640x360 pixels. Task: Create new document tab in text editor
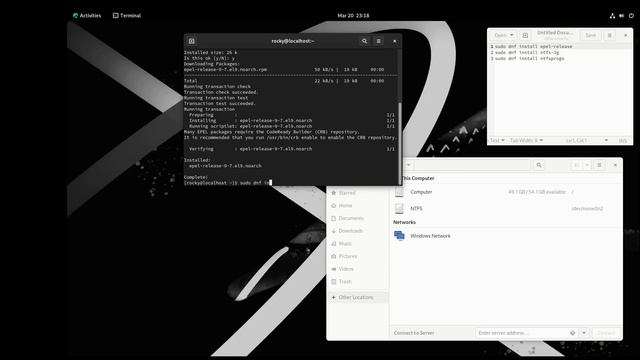[x=525, y=36]
